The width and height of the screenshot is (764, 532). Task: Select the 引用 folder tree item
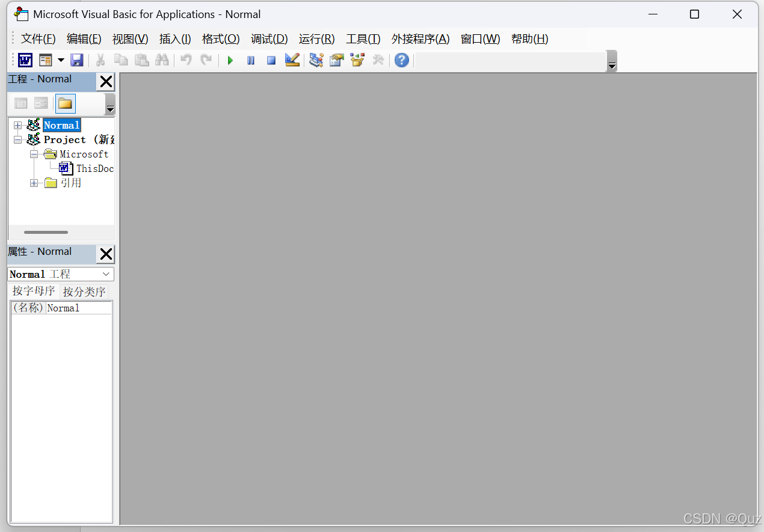click(x=70, y=183)
